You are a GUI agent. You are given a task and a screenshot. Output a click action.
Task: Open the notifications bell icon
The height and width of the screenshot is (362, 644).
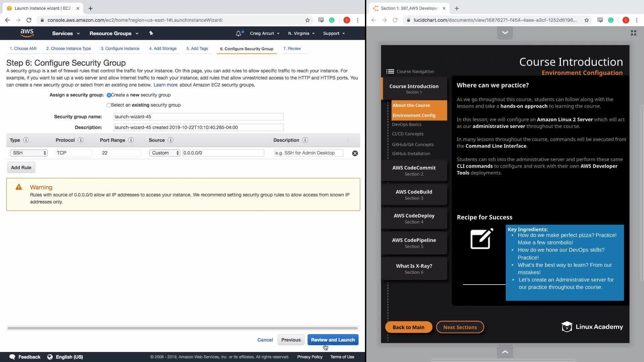(x=238, y=33)
